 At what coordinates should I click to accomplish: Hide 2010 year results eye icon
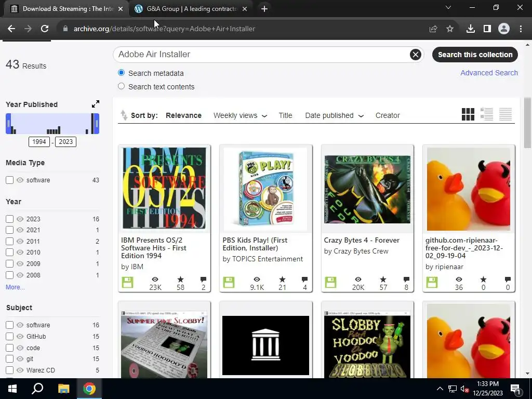pyautogui.click(x=20, y=252)
